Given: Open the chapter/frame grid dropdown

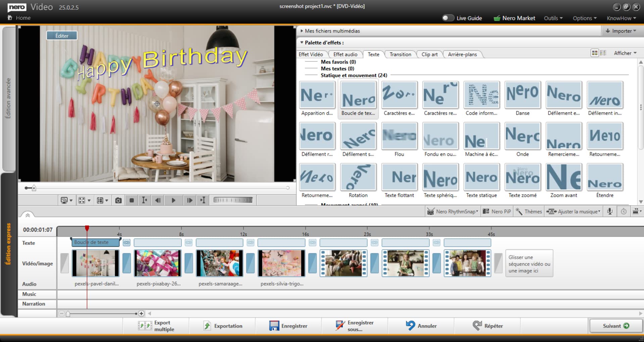Looking at the screenshot, I should pyautogui.click(x=102, y=201).
